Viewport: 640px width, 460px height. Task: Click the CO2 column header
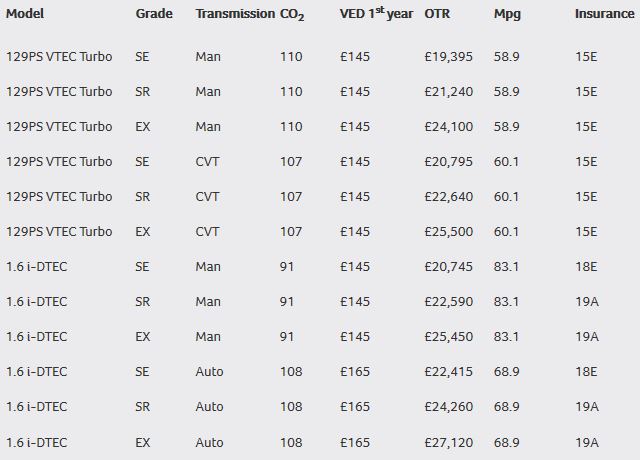[292, 15]
